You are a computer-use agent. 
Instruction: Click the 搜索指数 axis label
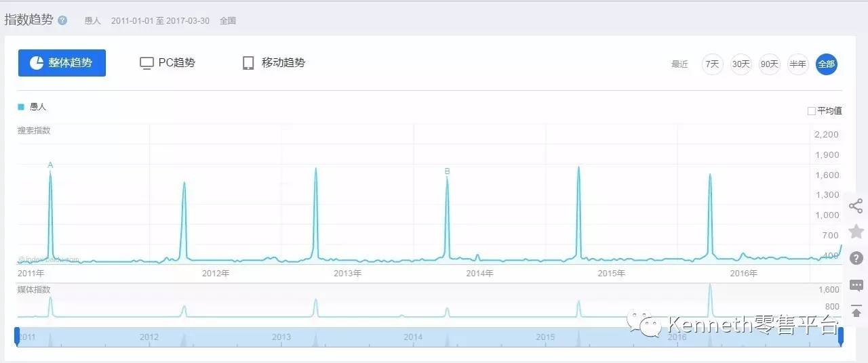(34, 131)
